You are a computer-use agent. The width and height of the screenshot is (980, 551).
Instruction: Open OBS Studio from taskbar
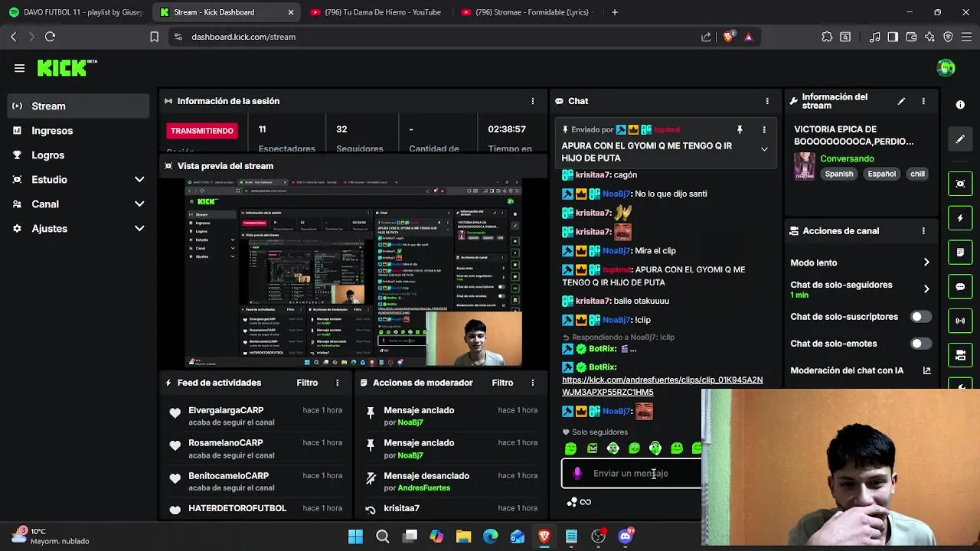(x=599, y=536)
